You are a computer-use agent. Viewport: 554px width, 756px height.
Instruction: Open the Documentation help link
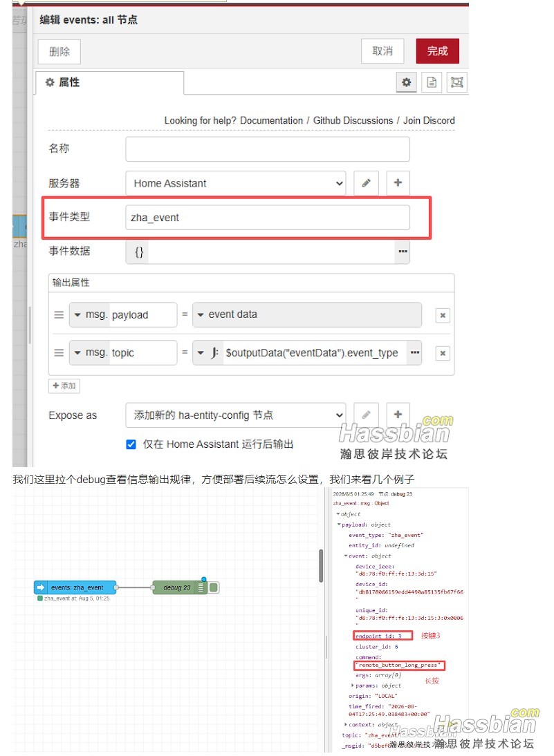(271, 120)
